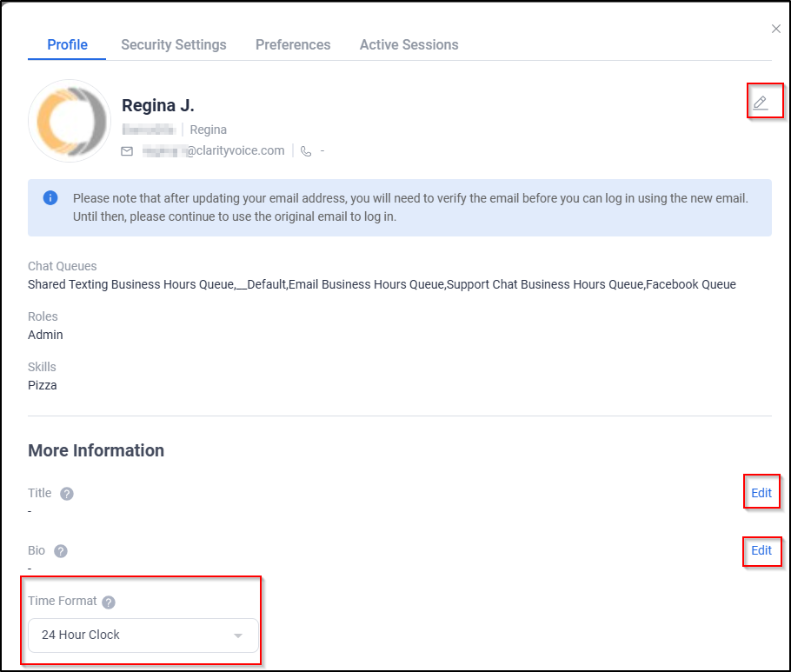Click Edit link for the Bio field
This screenshot has height=672, width=791.
click(x=761, y=550)
